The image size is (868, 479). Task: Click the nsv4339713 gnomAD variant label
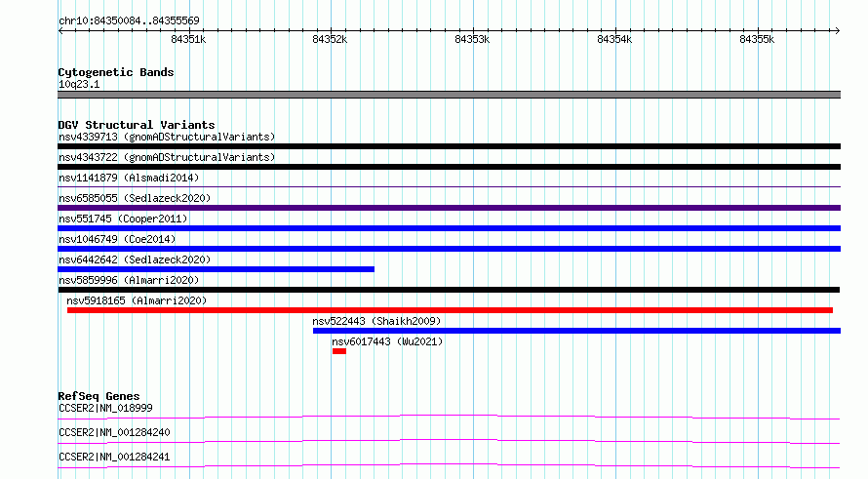coord(167,137)
